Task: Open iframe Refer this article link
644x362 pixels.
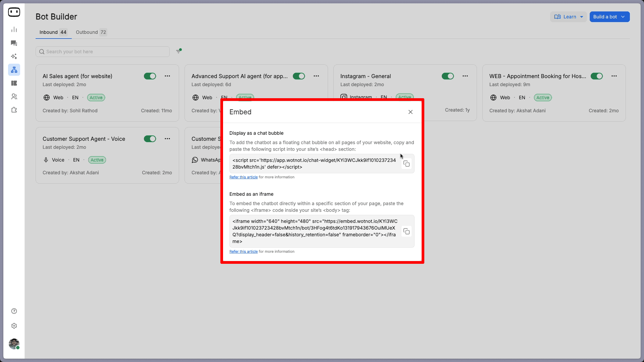Action: point(244,251)
